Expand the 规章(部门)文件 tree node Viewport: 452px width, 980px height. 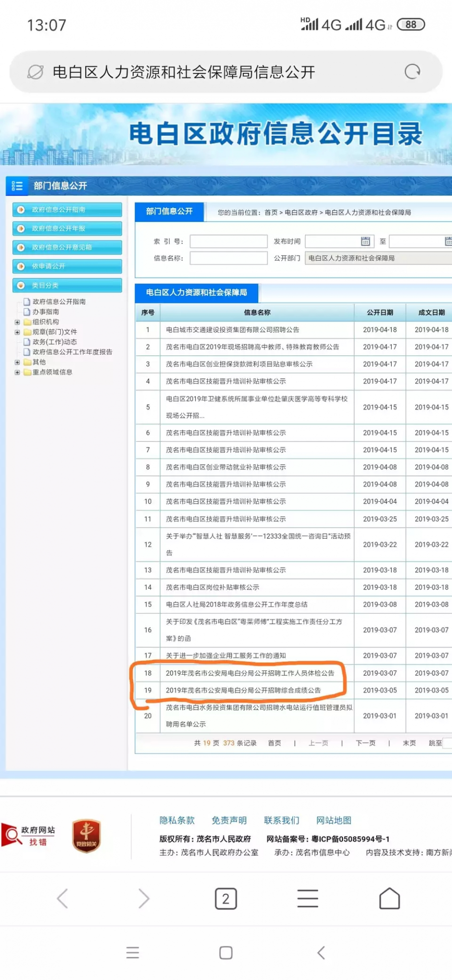click(x=17, y=332)
